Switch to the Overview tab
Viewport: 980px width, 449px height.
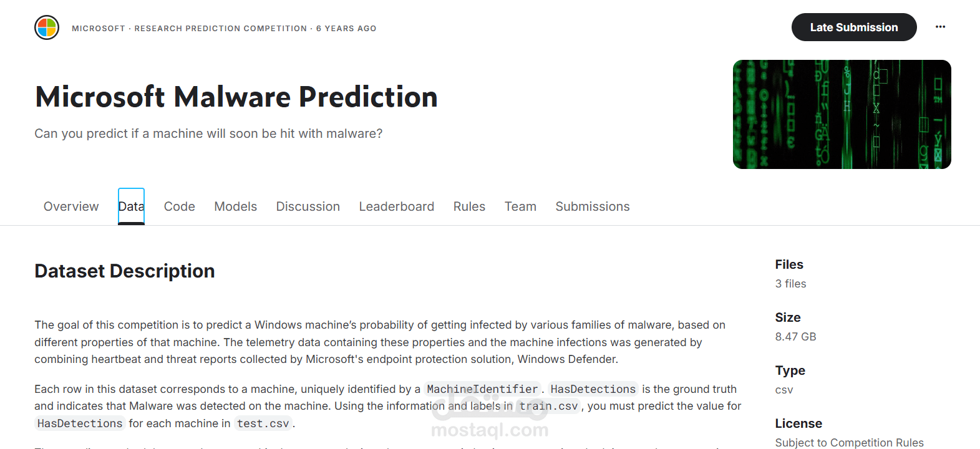click(70, 206)
